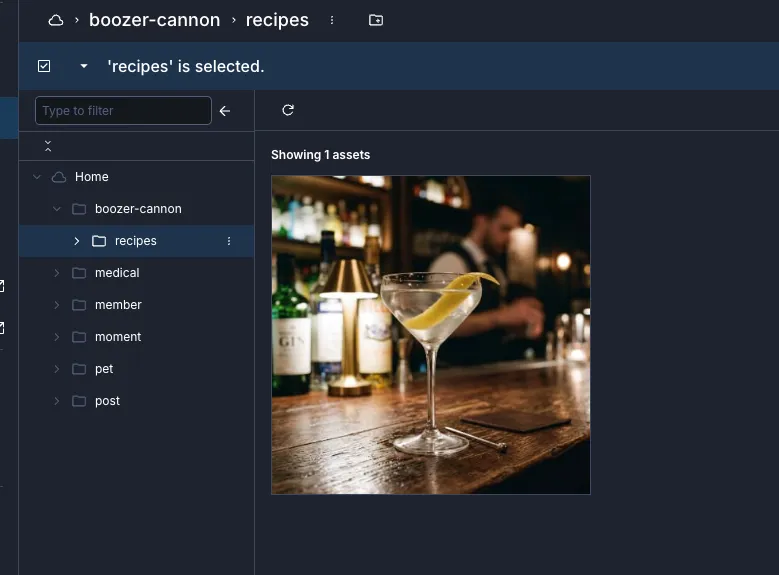This screenshot has width=779, height=575.
Task: Uncheck the select-all checkbox
Action: click(44, 66)
